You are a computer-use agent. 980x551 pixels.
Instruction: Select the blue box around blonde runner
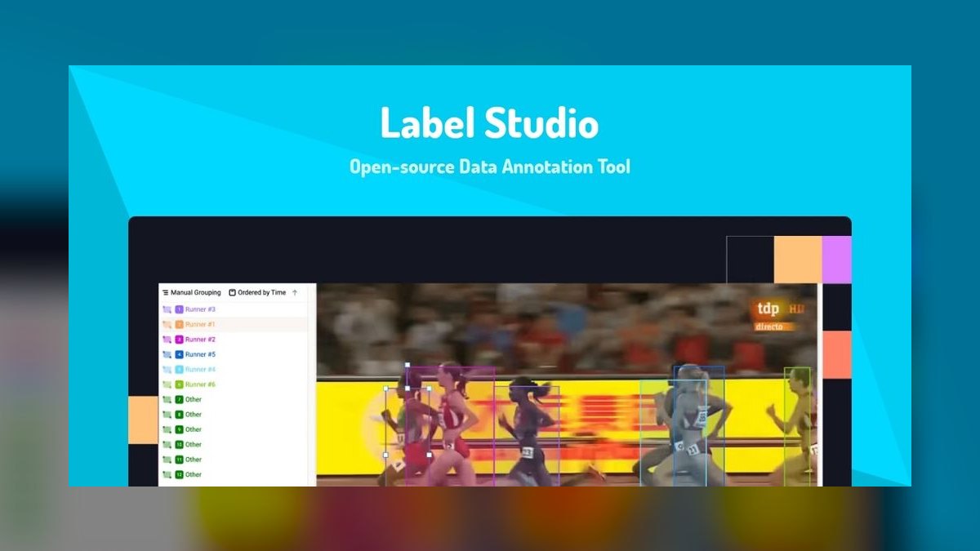pos(698,426)
